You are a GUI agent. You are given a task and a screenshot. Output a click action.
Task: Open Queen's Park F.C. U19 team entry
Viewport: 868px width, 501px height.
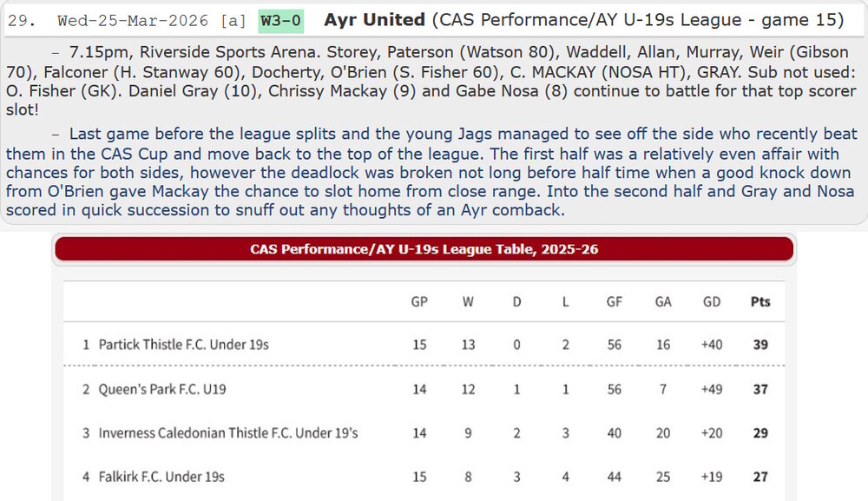tap(162, 390)
